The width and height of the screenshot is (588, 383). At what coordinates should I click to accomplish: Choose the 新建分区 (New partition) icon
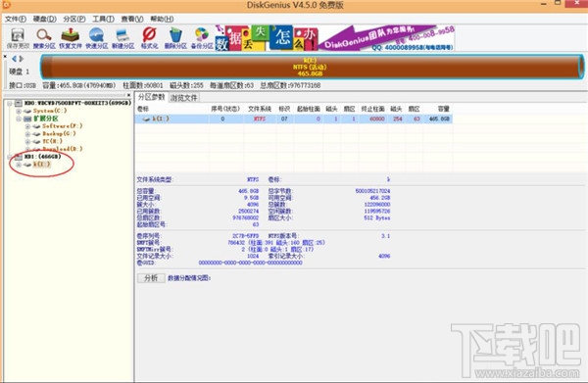point(123,38)
